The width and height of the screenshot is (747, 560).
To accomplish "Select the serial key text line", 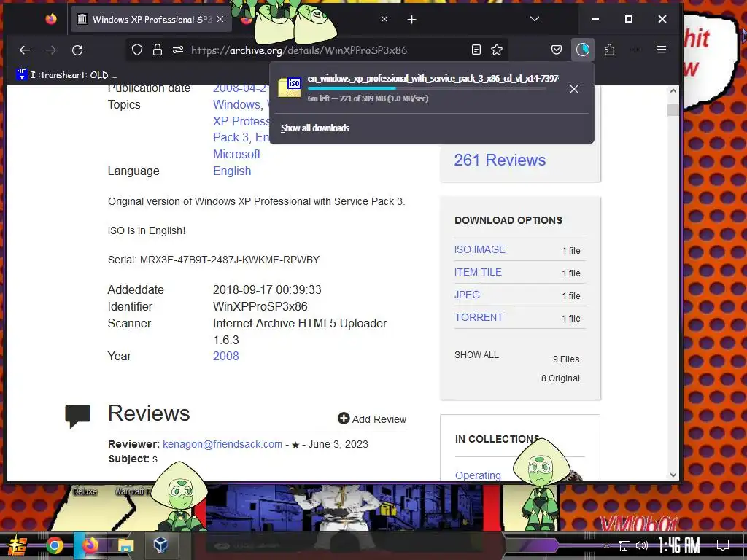I will click(214, 260).
